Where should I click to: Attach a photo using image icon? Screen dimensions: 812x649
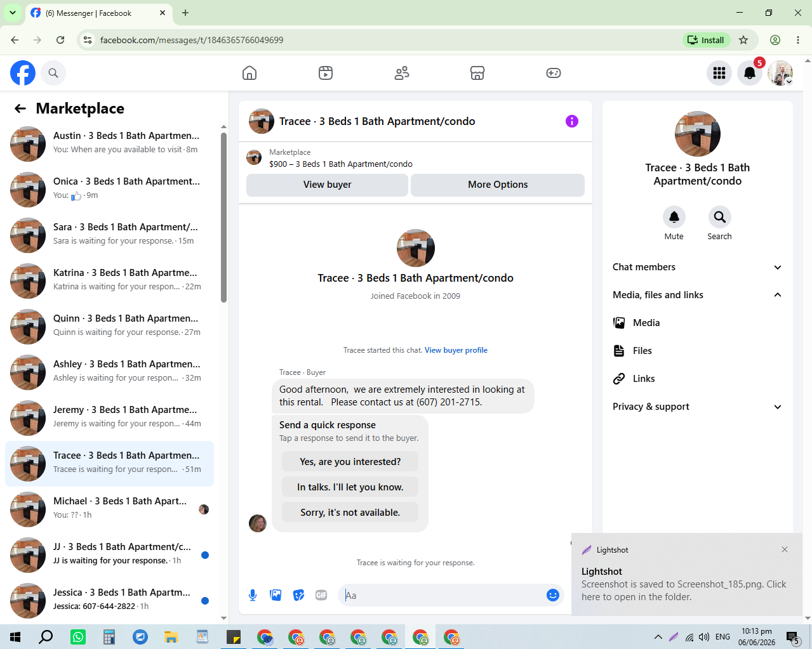click(x=276, y=595)
